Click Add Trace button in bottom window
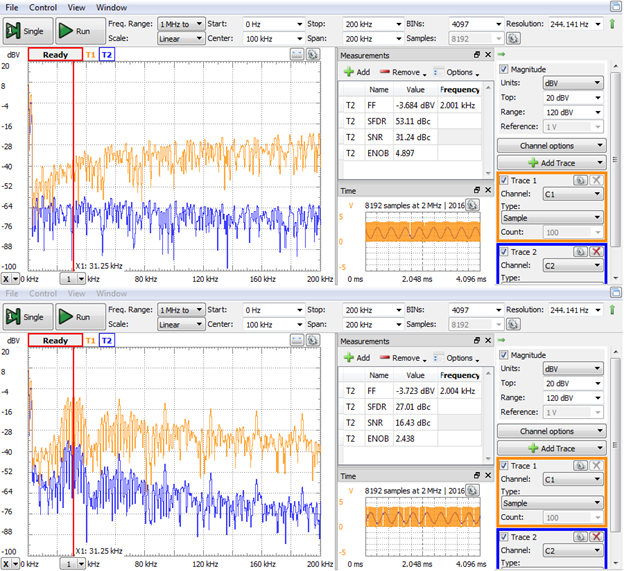Screen dimensions: 624x571 click(552, 448)
